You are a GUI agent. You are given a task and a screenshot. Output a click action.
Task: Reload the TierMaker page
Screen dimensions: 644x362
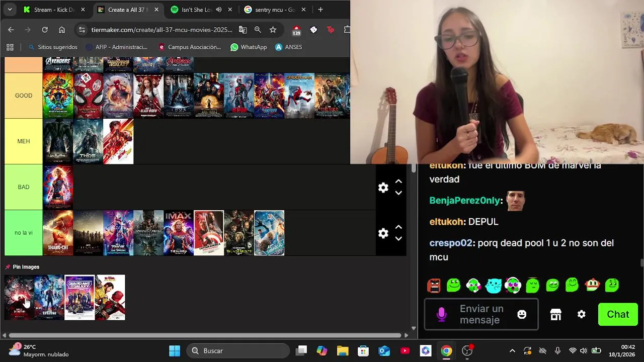coord(45,30)
